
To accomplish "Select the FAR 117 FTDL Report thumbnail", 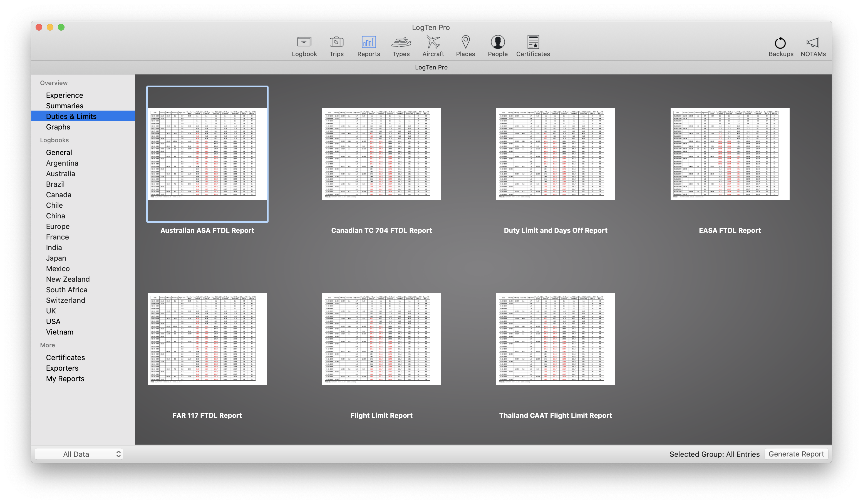I will 207,339.
